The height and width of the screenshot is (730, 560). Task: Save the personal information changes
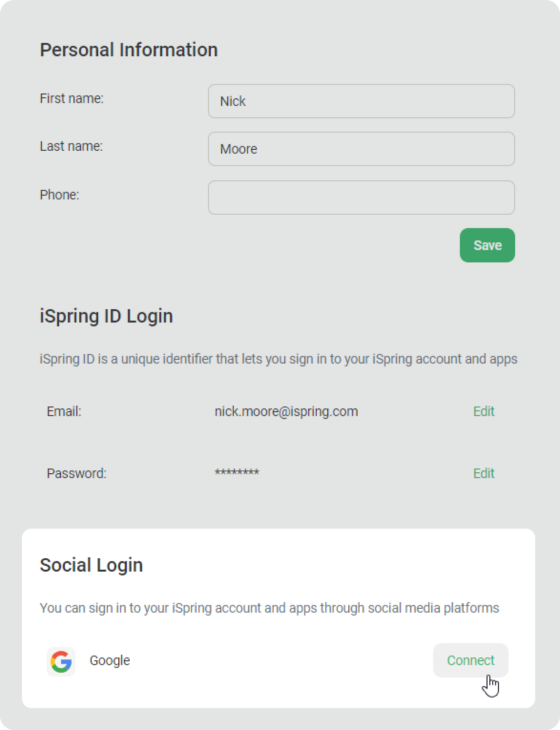(487, 245)
